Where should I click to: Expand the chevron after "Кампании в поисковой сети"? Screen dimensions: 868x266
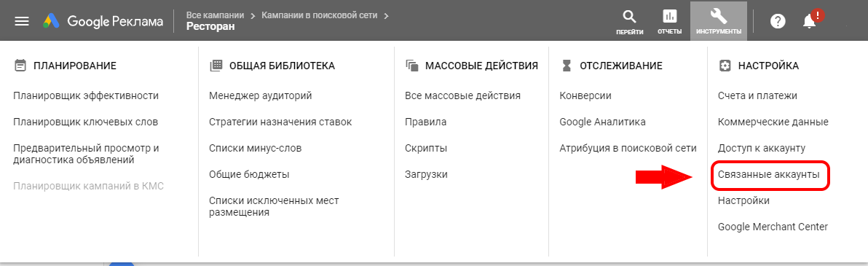pyautogui.click(x=387, y=15)
